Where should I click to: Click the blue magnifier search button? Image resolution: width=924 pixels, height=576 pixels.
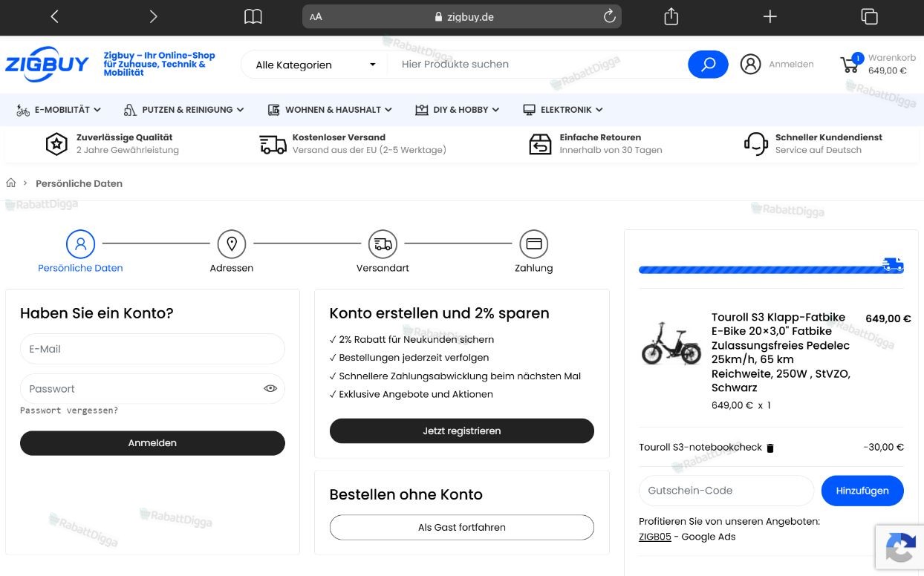click(708, 65)
